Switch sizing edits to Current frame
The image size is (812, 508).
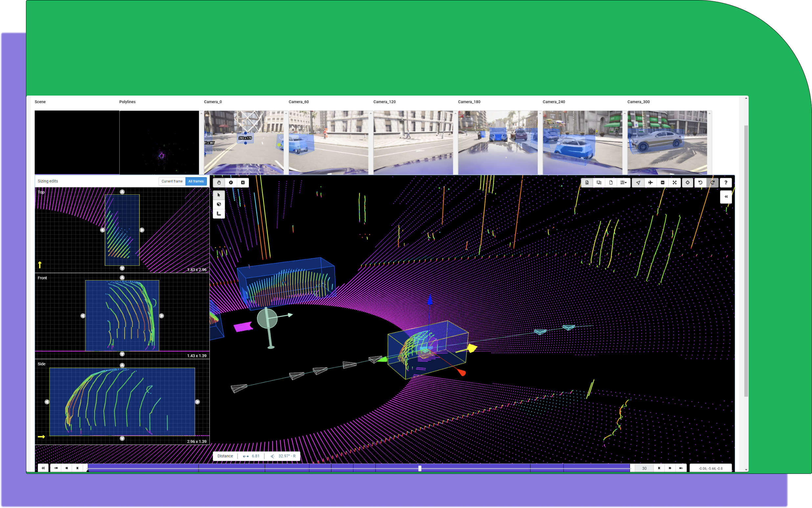coord(172,181)
